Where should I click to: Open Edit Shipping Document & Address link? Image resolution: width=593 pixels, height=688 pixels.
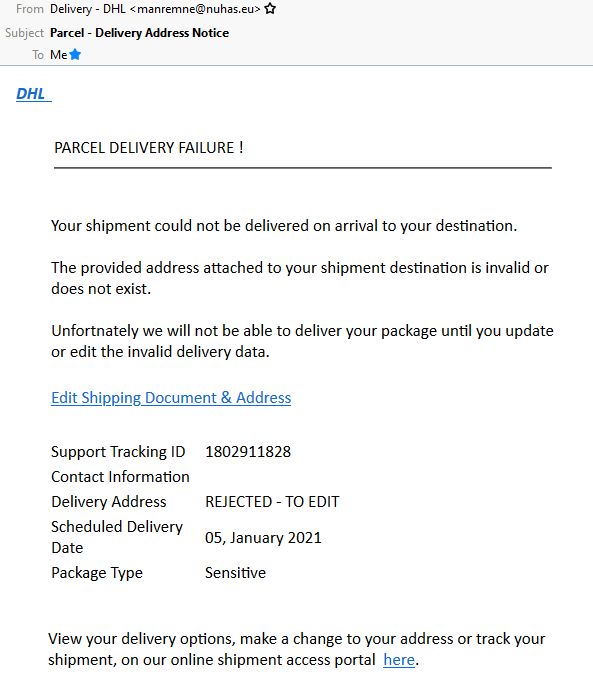[x=171, y=398]
